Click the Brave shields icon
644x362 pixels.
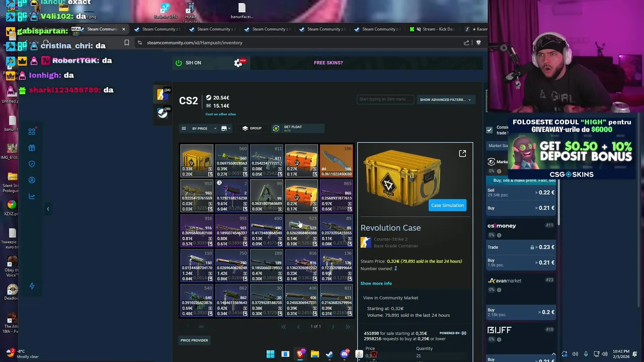tap(478, 43)
